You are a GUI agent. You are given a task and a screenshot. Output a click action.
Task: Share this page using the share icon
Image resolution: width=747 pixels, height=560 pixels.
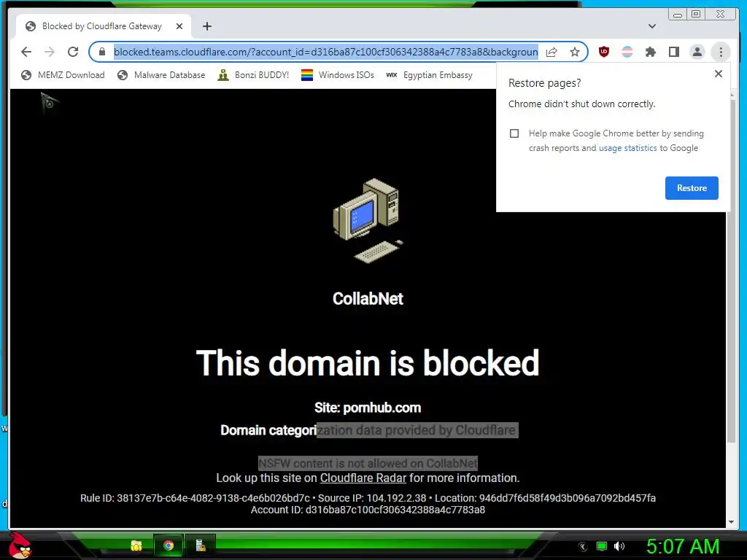551,52
